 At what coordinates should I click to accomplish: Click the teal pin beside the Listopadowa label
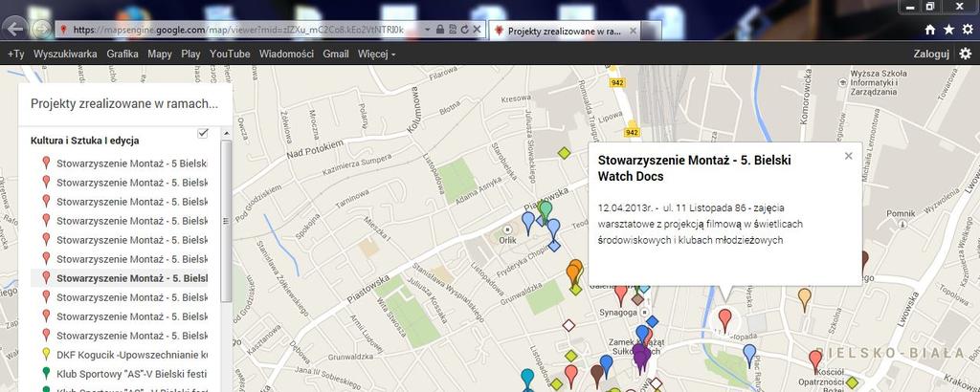pyautogui.click(x=527, y=380)
